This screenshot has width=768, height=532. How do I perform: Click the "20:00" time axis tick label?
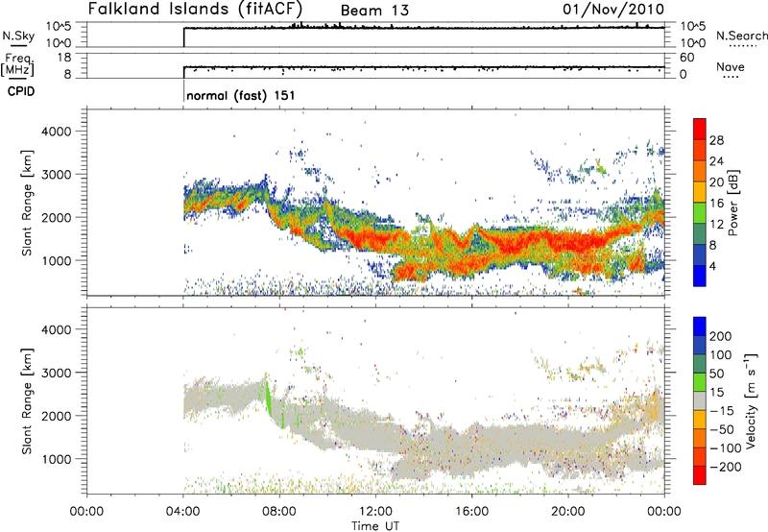click(567, 512)
